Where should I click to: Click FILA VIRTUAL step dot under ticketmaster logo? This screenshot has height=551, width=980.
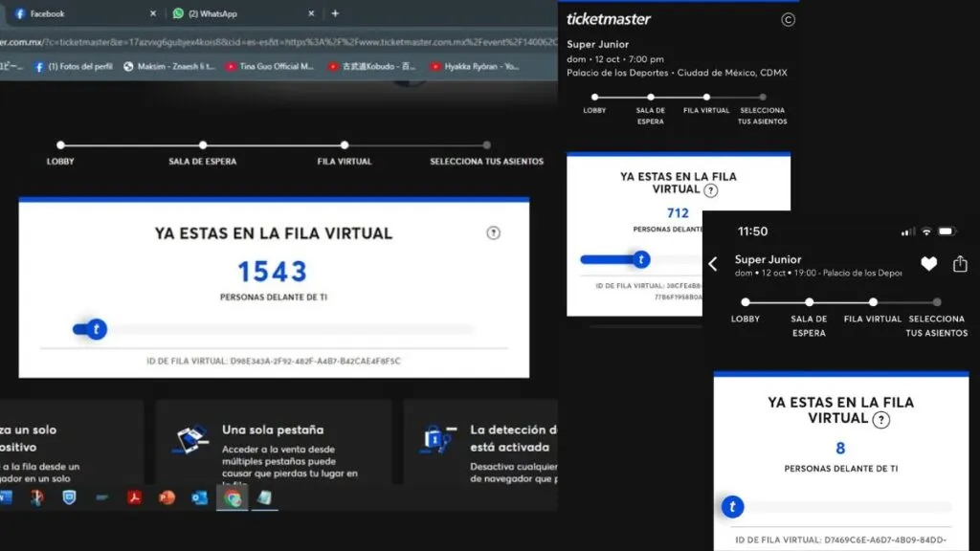pos(706,97)
